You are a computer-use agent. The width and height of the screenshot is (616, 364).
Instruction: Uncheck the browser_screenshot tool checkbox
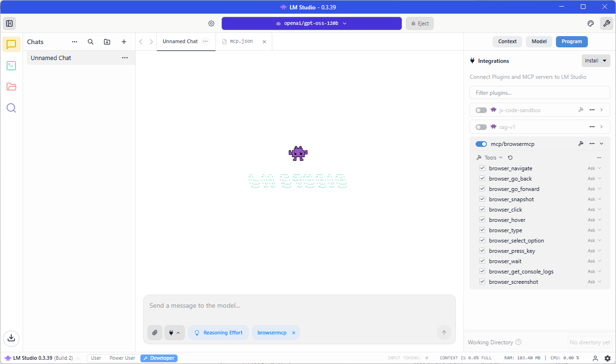(x=482, y=282)
